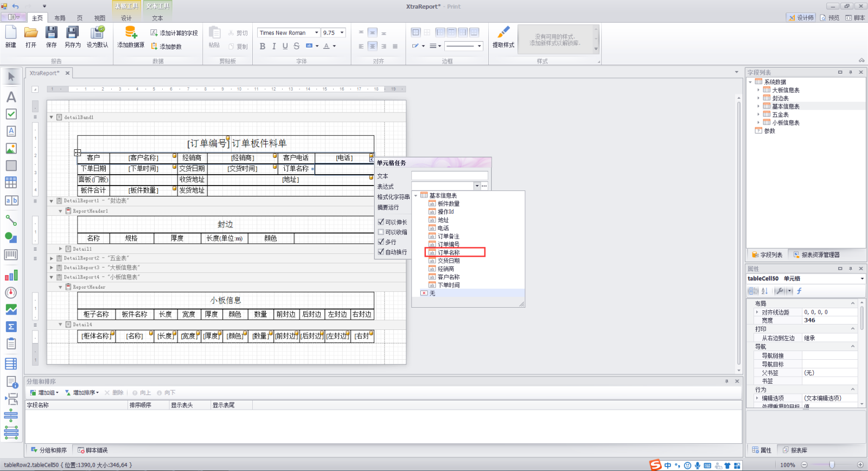868x471 pixels.
Task: Uncheck the 可以伸长 checkbox
Action: coord(381,222)
